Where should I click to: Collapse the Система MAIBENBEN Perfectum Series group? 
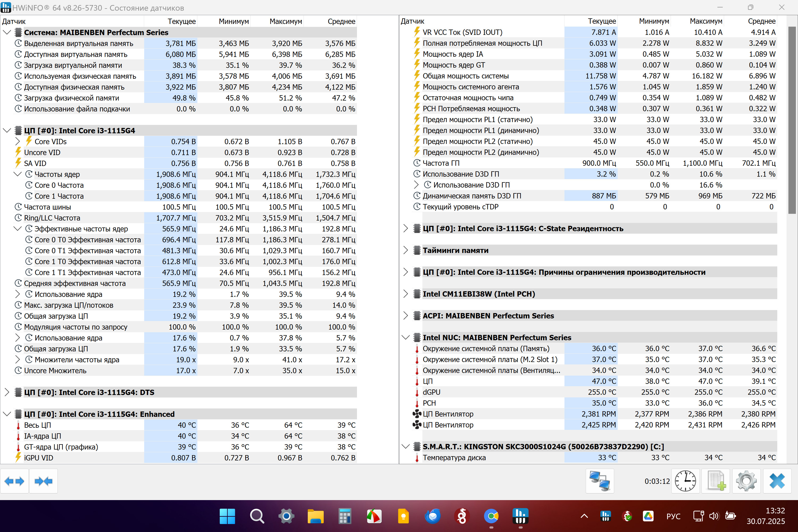[x=7, y=32]
